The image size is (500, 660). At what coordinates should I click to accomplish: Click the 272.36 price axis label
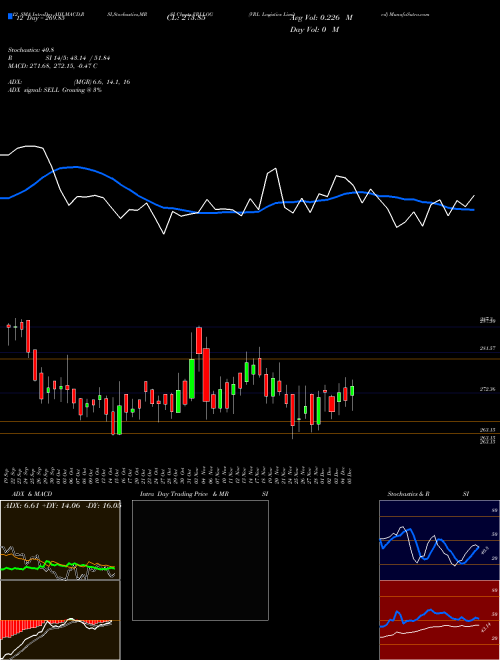pos(487,390)
